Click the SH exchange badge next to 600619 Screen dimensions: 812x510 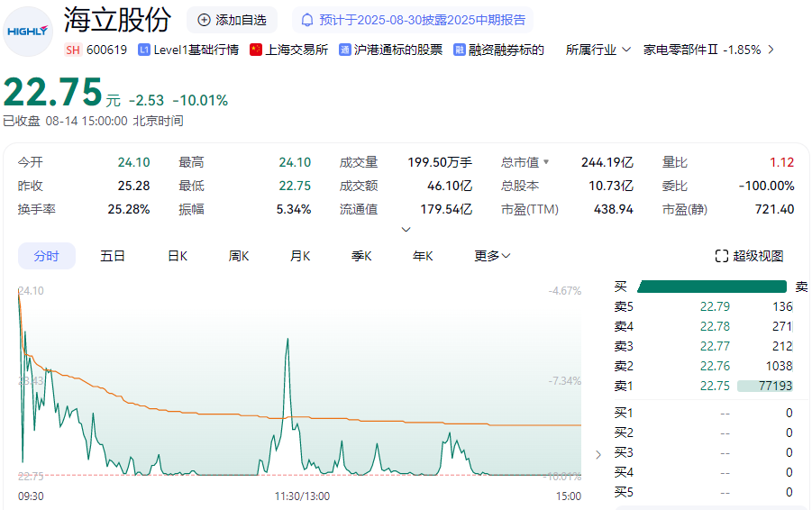pos(73,50)
